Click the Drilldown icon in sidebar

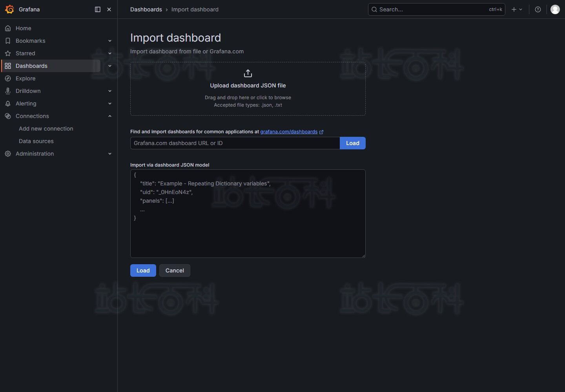pyautogui.click(x=8, y=91)
